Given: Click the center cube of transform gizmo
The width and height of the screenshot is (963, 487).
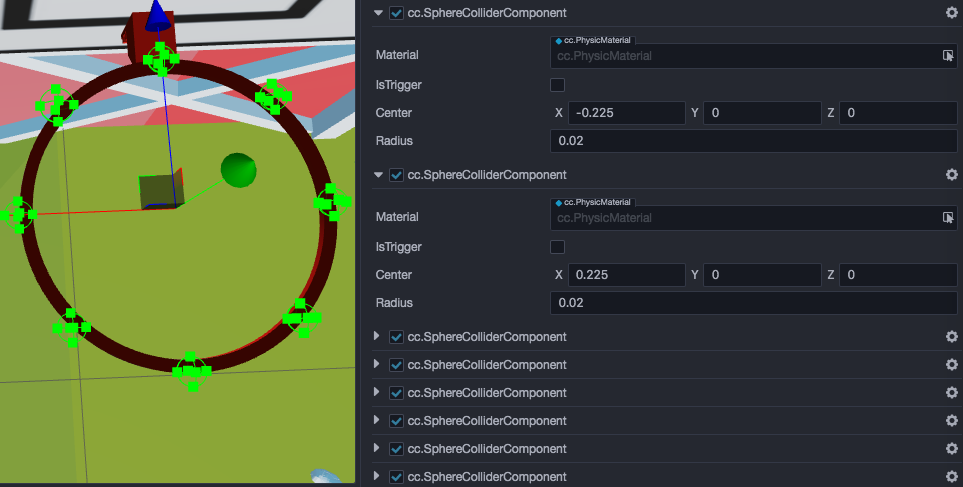Looking at the screenshot, I should click(x=161, y=190).
